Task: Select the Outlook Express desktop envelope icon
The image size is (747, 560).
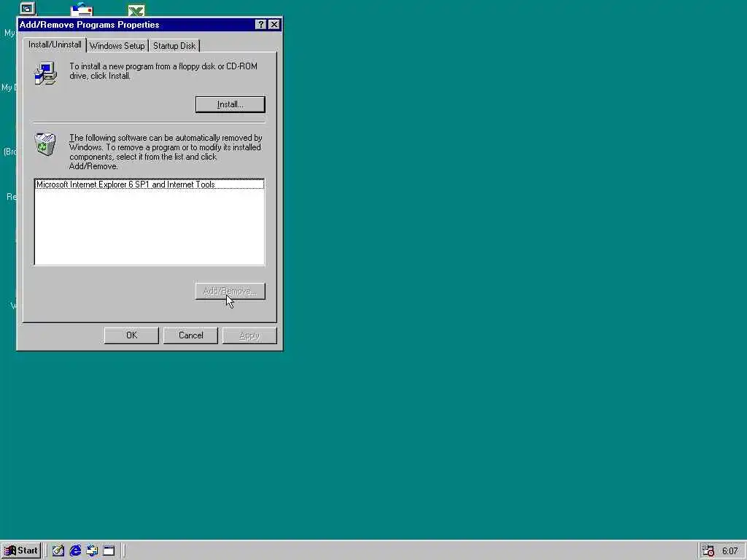Action: (82, 9)
